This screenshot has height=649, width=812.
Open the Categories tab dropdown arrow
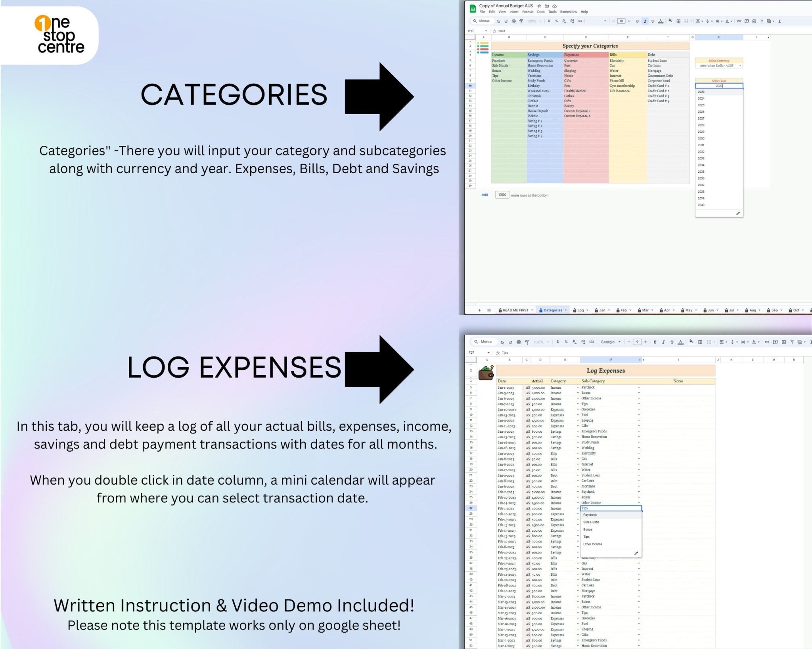pyautogui.click(x=566, y=310)
